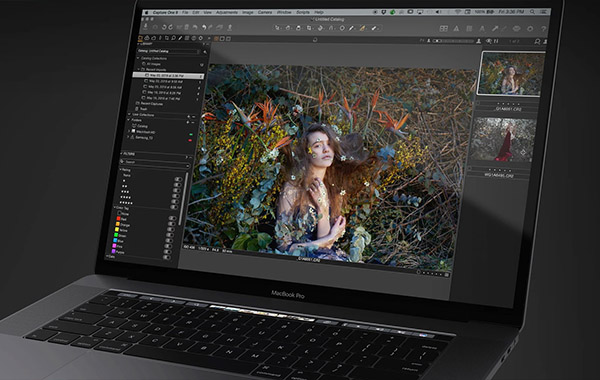
Task: Click the Orange color tag swatch
Action: pos(118,224)
